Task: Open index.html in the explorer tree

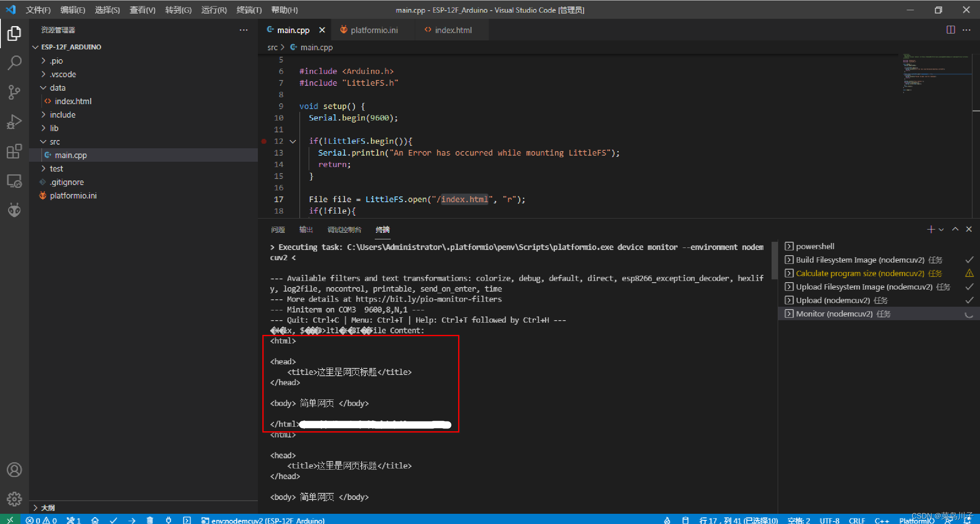Action: 73,101
